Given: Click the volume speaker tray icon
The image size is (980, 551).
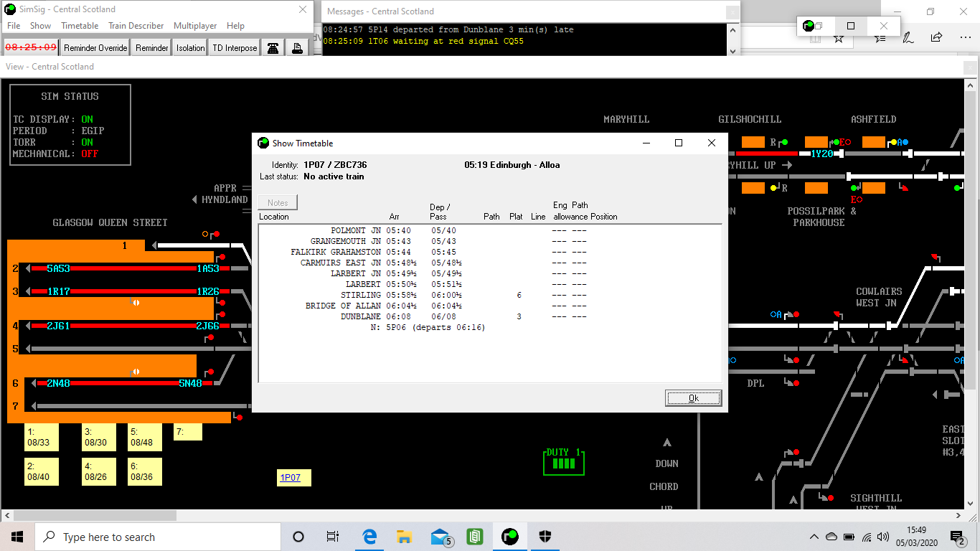Looking at the screenshot, I should pyautogui.click(x=883, y=537).
